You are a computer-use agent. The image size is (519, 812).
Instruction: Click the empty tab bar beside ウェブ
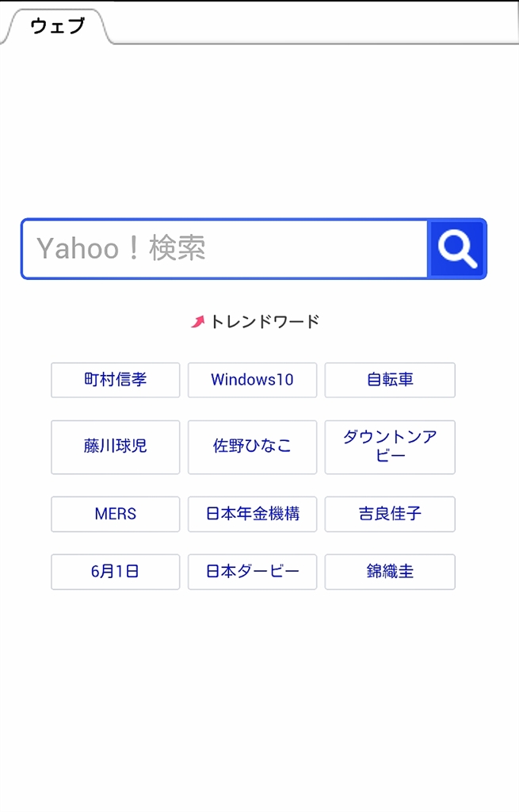(317, 24)
